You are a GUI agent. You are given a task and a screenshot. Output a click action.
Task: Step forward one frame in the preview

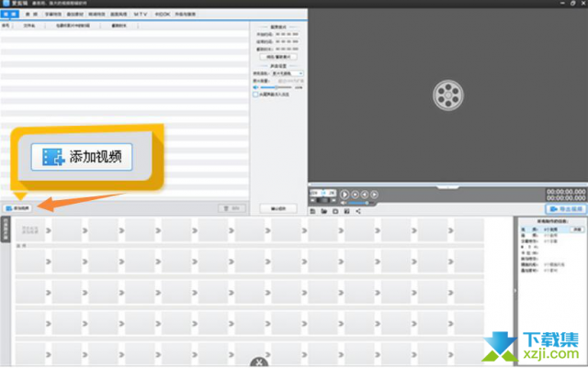[374, 195]
